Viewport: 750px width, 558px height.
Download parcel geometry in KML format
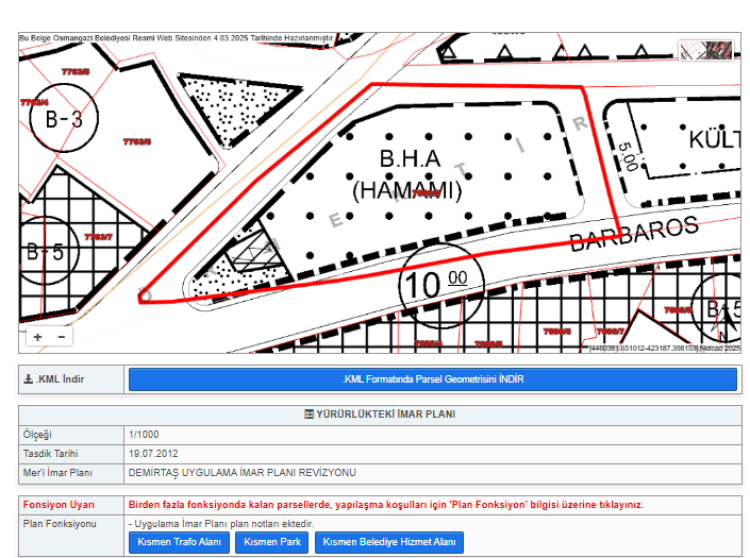[432, 380]
